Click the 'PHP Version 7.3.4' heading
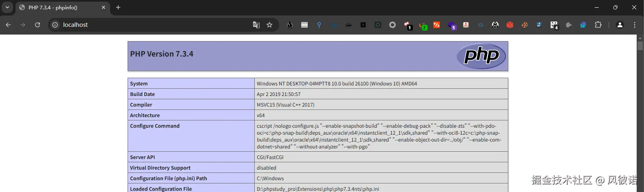Image resolution: width=644 pixels, height=192 pixels. [x=162, y=54]
